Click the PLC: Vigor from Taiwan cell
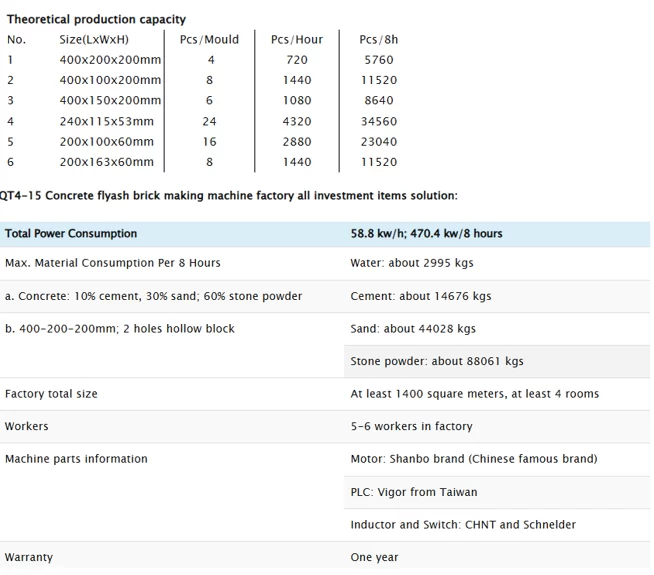 point(414,492)
